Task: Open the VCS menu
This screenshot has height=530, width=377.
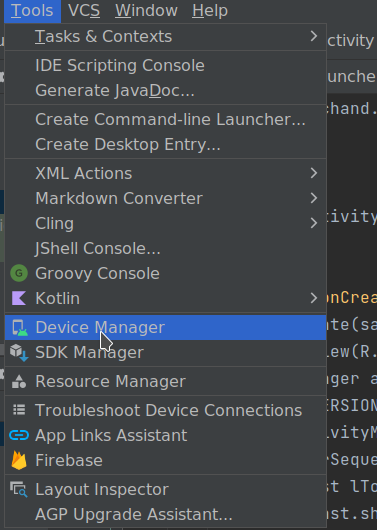Action: tap(84, 10)
